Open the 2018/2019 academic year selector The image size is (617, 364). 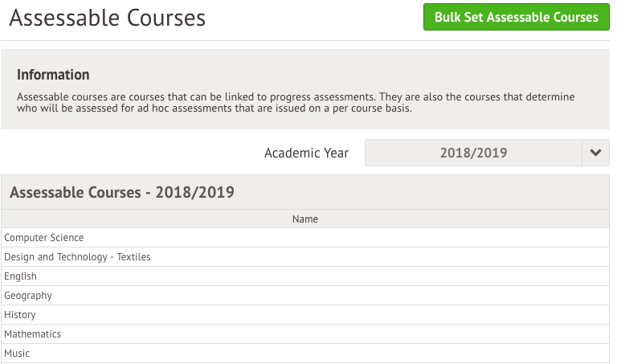tap(487, 153)
